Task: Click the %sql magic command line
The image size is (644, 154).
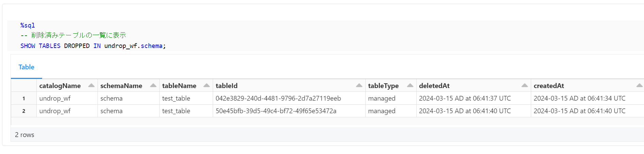Action: coord(28,25)
